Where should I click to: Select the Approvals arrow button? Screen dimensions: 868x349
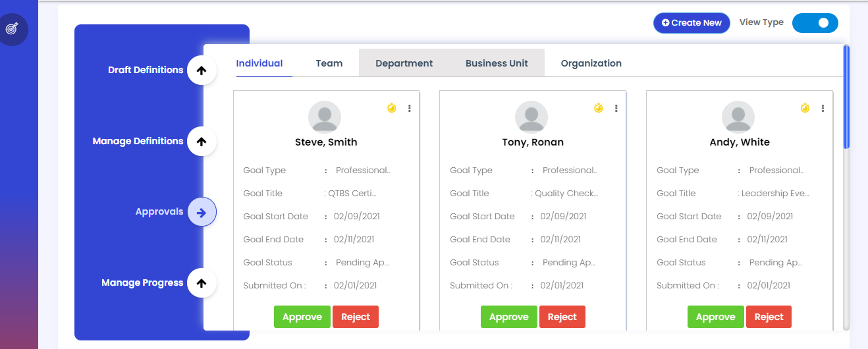202,212
